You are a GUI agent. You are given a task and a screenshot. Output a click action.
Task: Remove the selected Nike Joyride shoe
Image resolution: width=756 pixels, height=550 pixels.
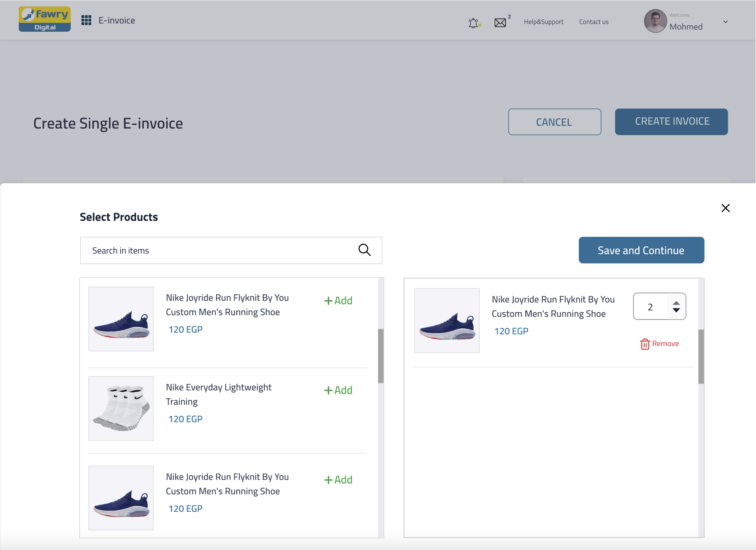[659, 344]
